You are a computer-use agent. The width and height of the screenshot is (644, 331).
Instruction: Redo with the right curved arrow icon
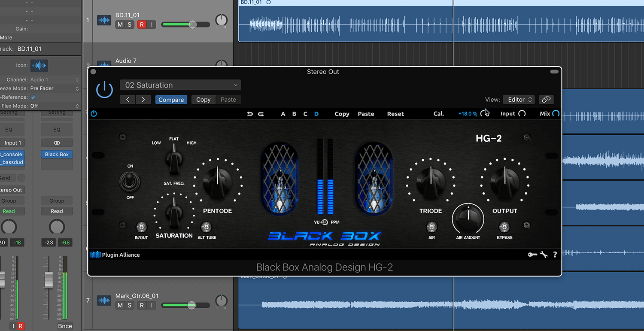pyautogui.click(x=261, y=114)
